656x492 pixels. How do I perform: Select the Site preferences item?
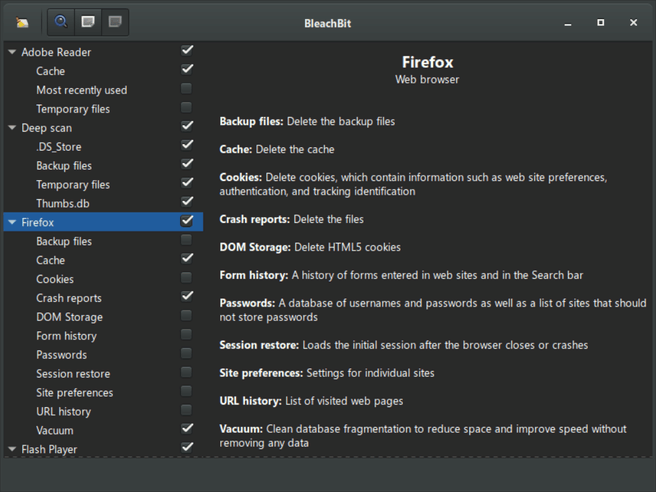103,392
